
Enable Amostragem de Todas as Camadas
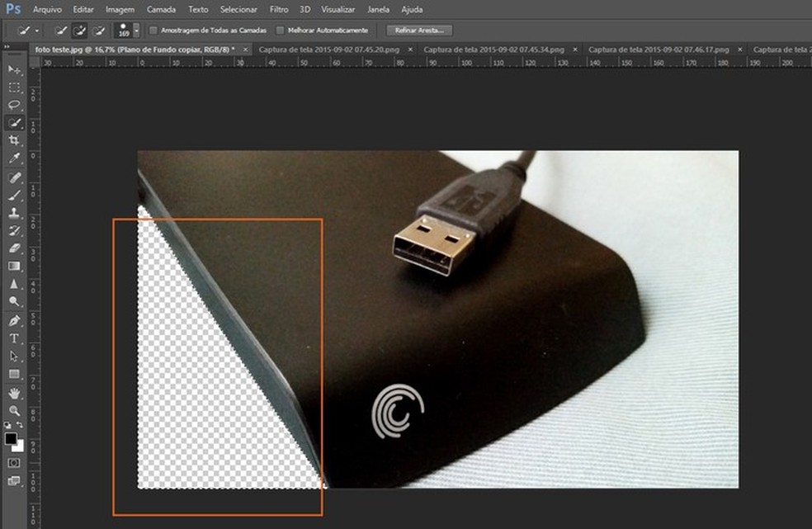(153, 31)
